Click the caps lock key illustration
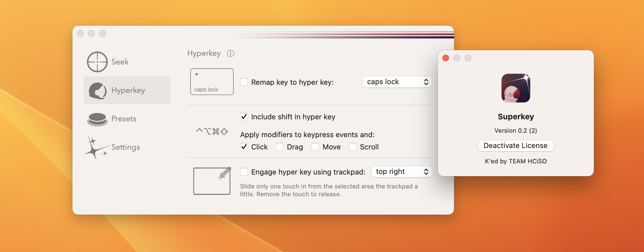 (212, 82)
